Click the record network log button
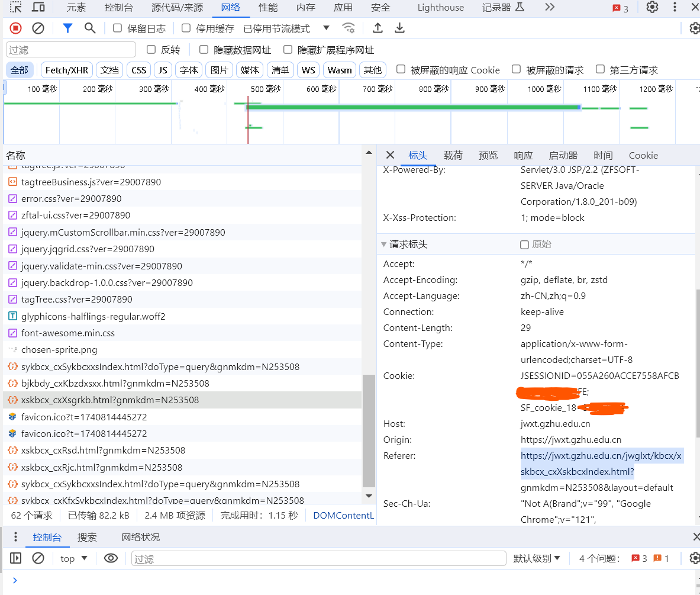Image resolution: width=700 pixels, height=595 pixels. click(x=16, y=28)
